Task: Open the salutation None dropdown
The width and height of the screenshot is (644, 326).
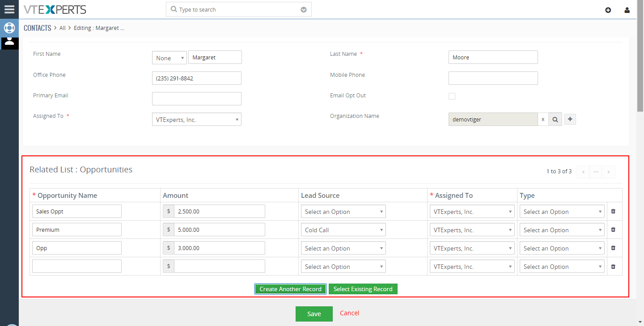Action: 169,58
